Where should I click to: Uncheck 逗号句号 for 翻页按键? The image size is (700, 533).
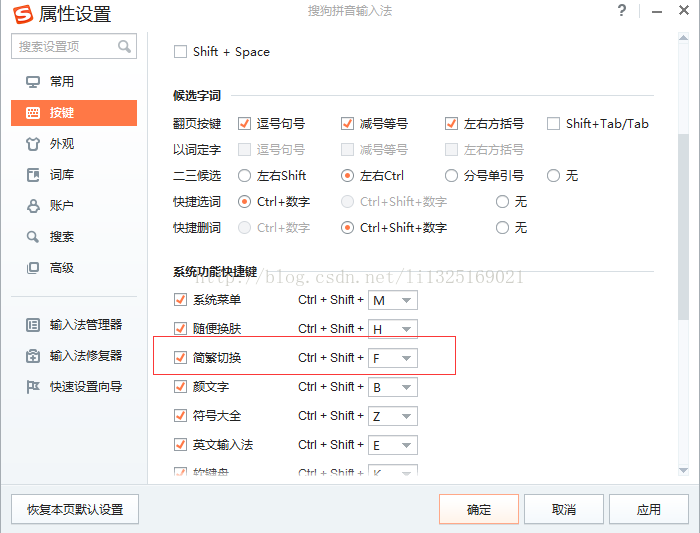pos(244,124)
